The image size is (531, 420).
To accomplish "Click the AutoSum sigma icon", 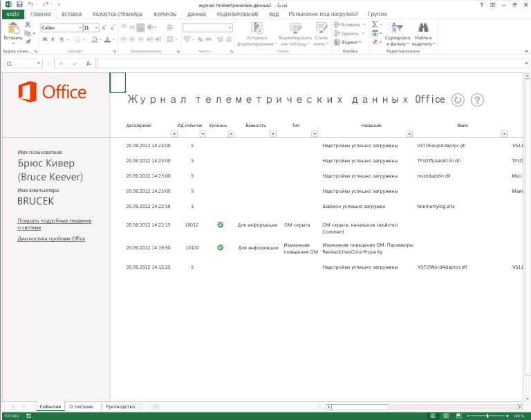I will pyautogui.click(x=375, y=24).
